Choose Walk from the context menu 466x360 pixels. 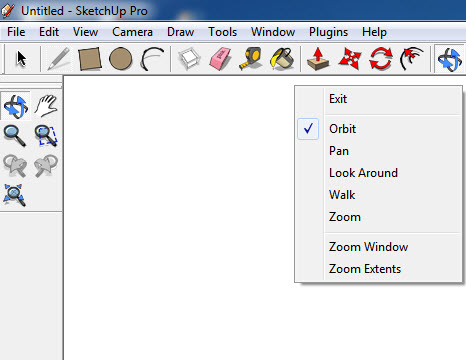coord(379,195)
